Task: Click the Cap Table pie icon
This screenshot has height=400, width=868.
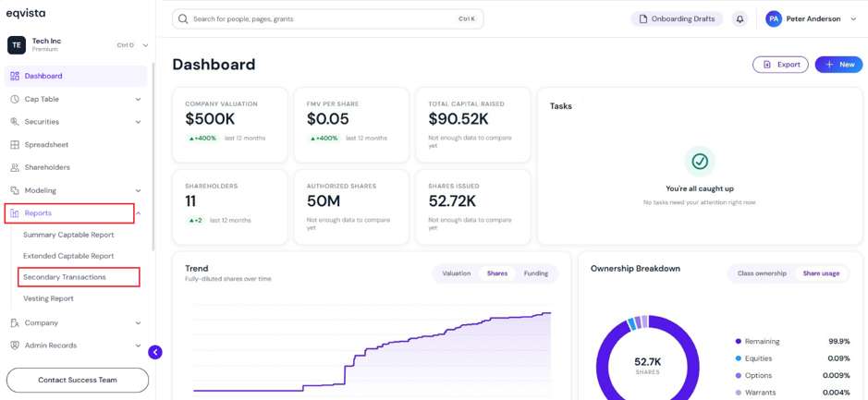Action: [x=15, y=99]
